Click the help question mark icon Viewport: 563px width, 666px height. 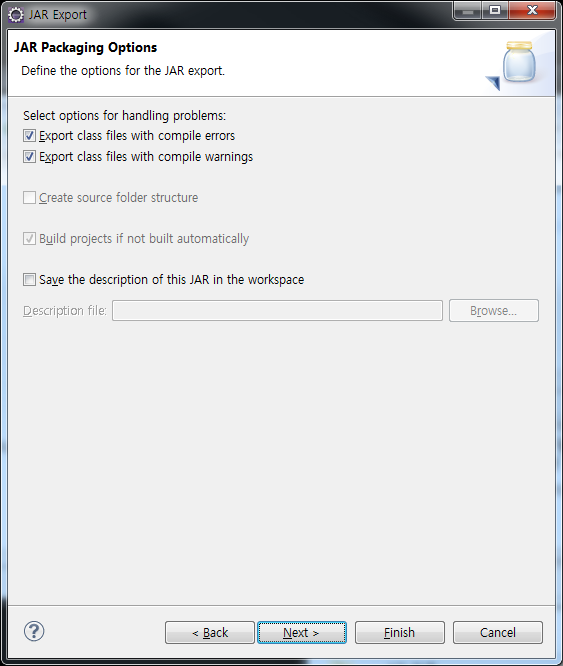pos(34,631)
